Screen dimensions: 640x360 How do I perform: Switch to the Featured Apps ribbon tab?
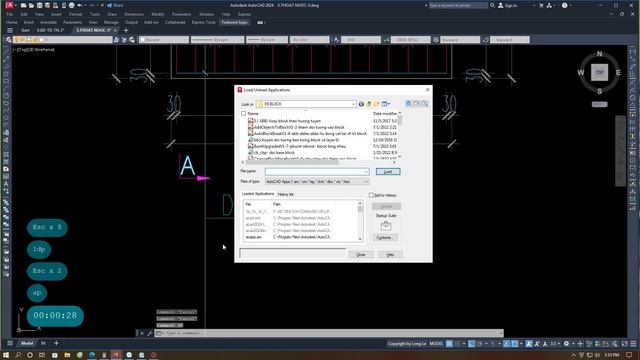pyautogui.click(x=235, y=22)
